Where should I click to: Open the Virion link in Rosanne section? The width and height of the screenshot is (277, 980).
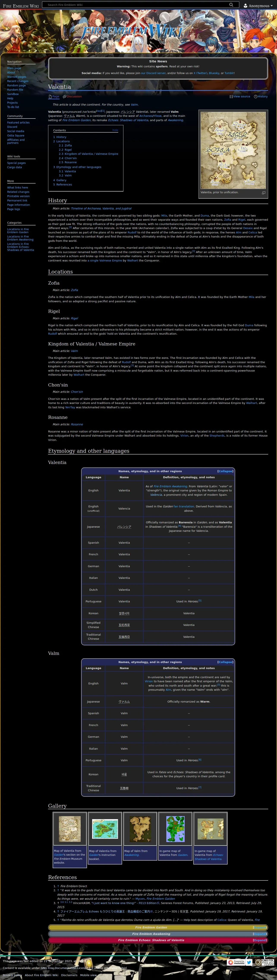[184, 436]
